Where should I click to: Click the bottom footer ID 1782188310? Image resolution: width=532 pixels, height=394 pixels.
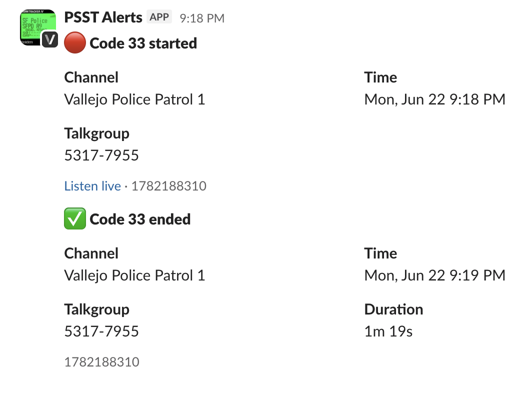pyautogui.click(x=102, y=362)
